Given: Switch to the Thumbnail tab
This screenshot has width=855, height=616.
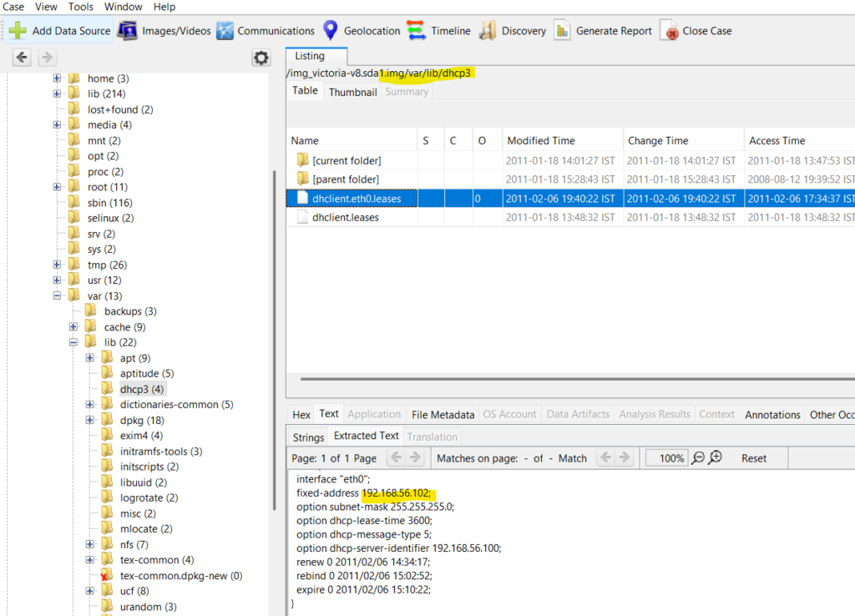Looking at the screenshot, I should [x=353, y=92].
